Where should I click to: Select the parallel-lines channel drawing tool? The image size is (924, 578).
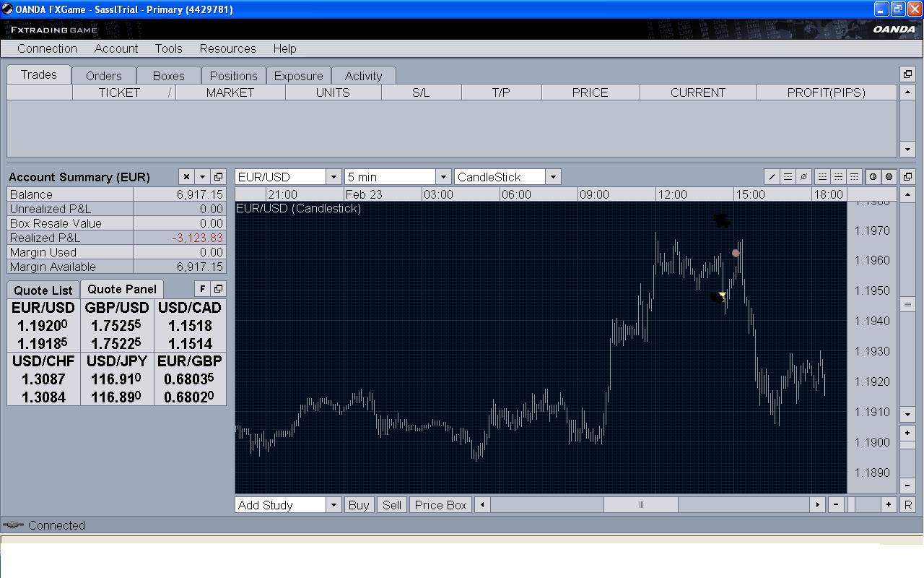[x=788, y=177]
